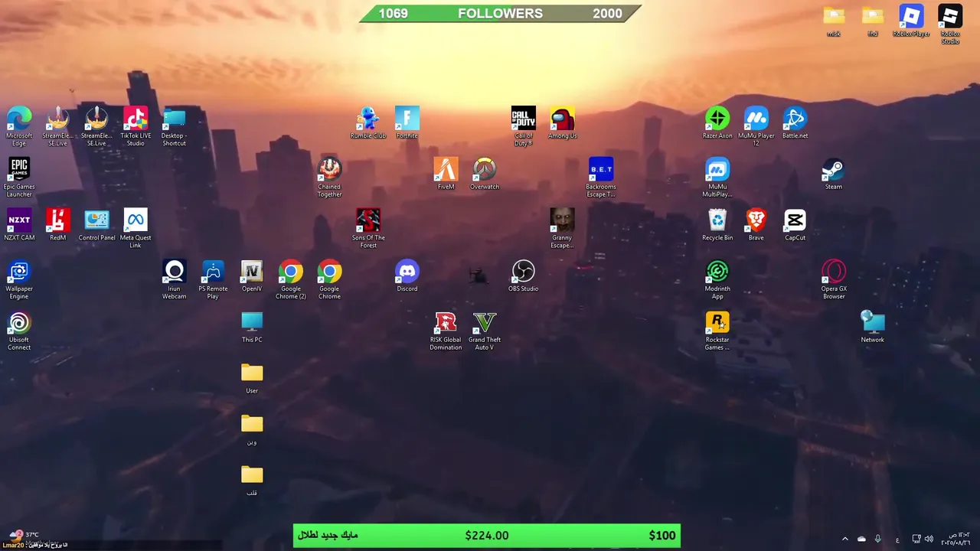Launch Brave browser
Viewport: 980px width, 551px height.
tap(756, 225)
